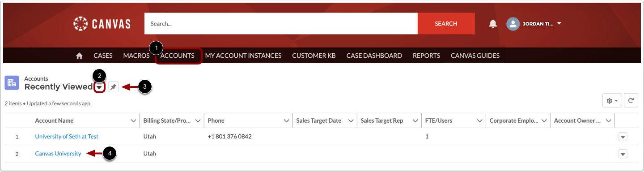Sort by Sales Target Date header
Image resolution: width=644 pixels, height=172 pixels.
(x=319, y=120)
